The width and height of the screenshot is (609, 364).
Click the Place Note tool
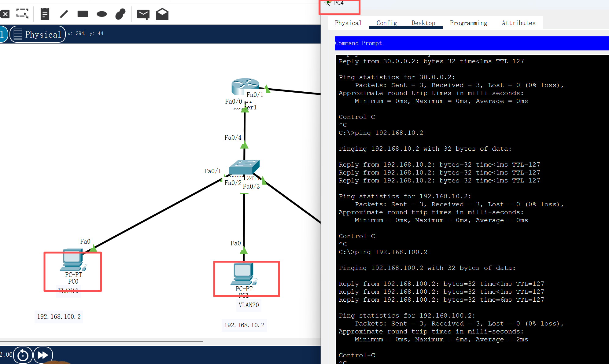click(45, 14)
